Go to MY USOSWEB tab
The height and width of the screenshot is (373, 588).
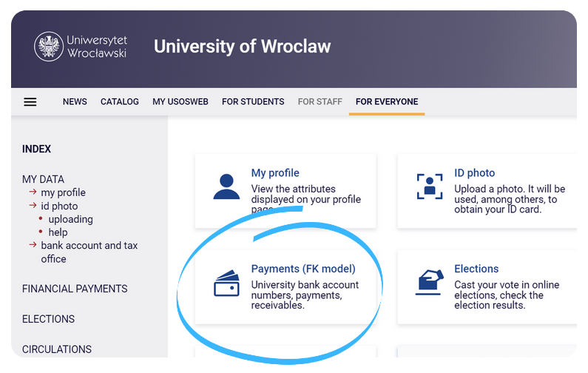tap(180, 102)
